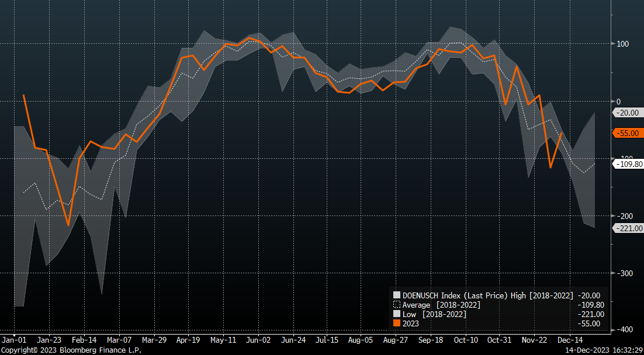Click the Sep-18 date axis label

[431, 339]
